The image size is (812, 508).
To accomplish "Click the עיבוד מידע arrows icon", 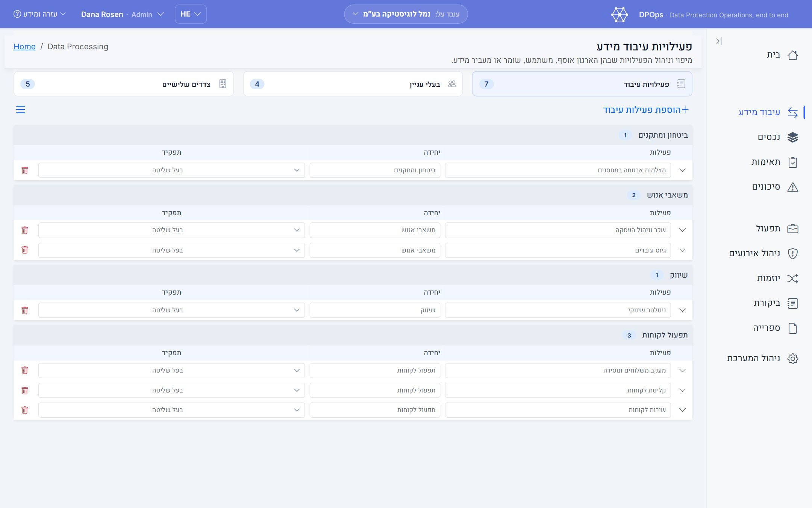I will point(793,113).
